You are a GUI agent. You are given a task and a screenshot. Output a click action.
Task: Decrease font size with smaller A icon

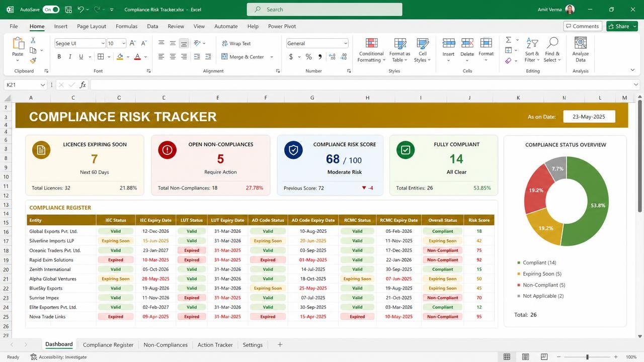(143, 43)
